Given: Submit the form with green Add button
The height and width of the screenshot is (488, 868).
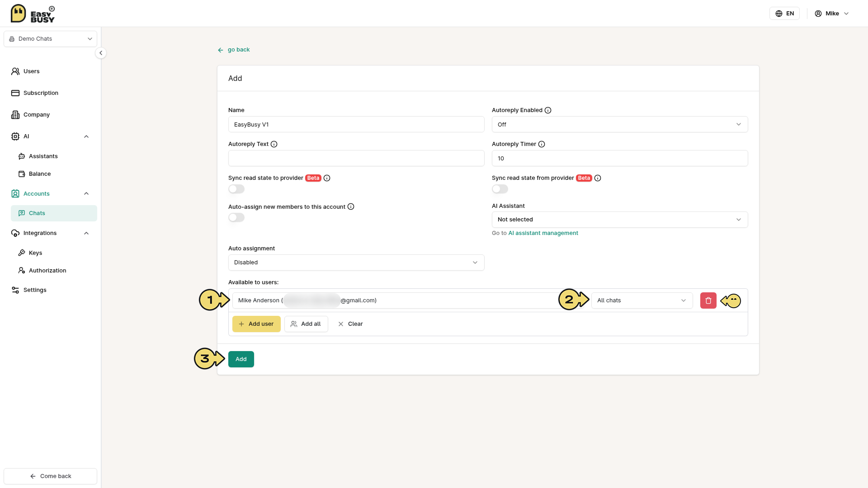Looking at the screenshot, I should coord(241,359).
